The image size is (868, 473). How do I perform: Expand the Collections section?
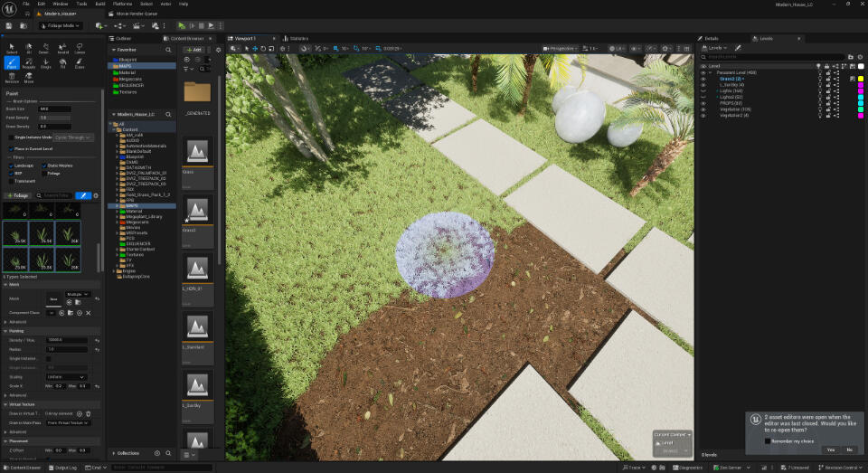114,453
